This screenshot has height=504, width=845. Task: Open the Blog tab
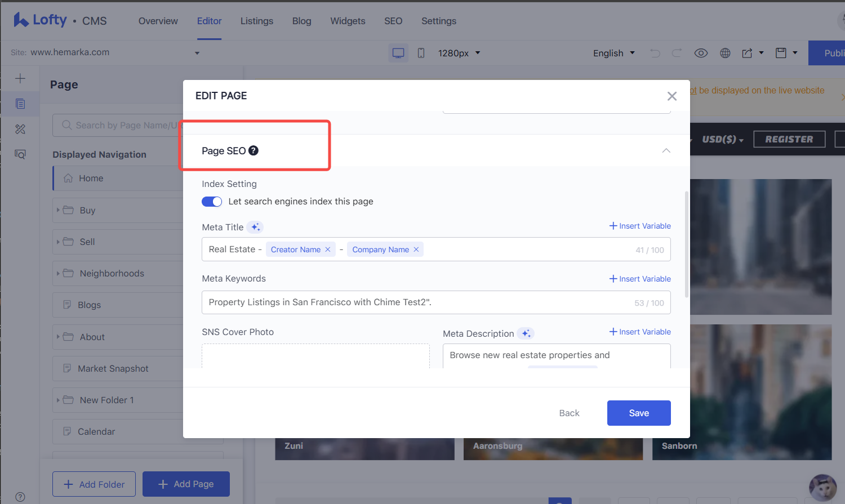click(x=302, y=21)
